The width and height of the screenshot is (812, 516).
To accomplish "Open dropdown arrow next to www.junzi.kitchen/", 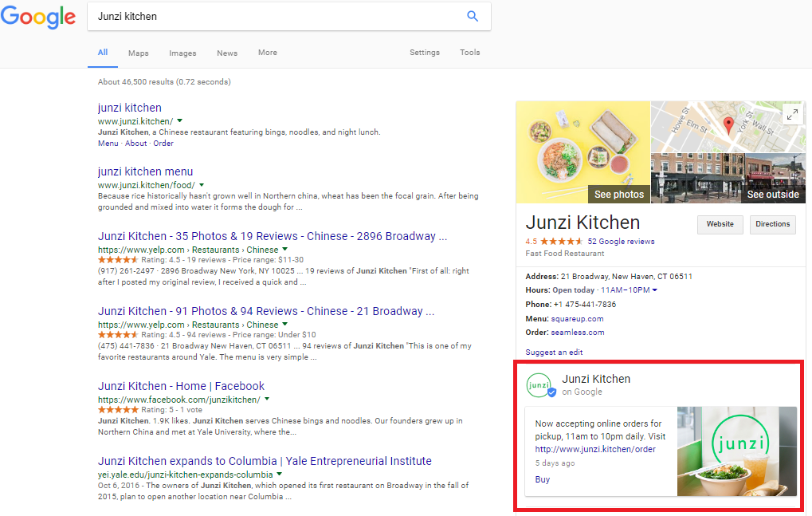I will pos(180,120).
